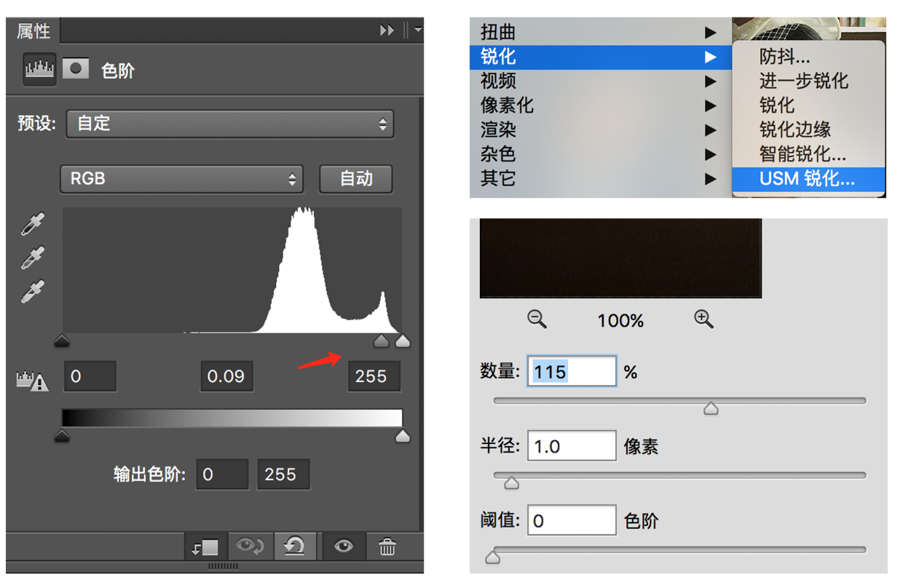Open the 其它 filter submenu

click(601, 178)
